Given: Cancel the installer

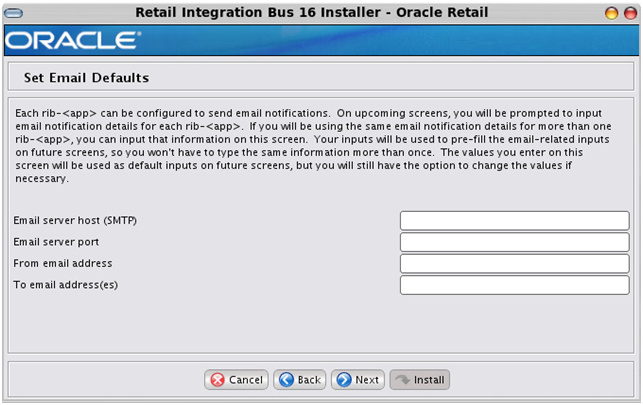Looking at the screenshot, I should (x=236, y=380).
